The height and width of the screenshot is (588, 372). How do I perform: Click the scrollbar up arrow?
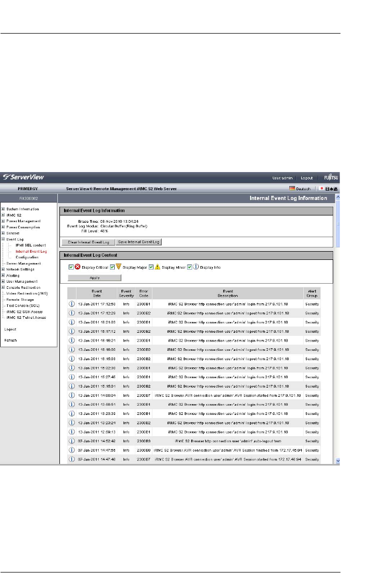point(337,197)
